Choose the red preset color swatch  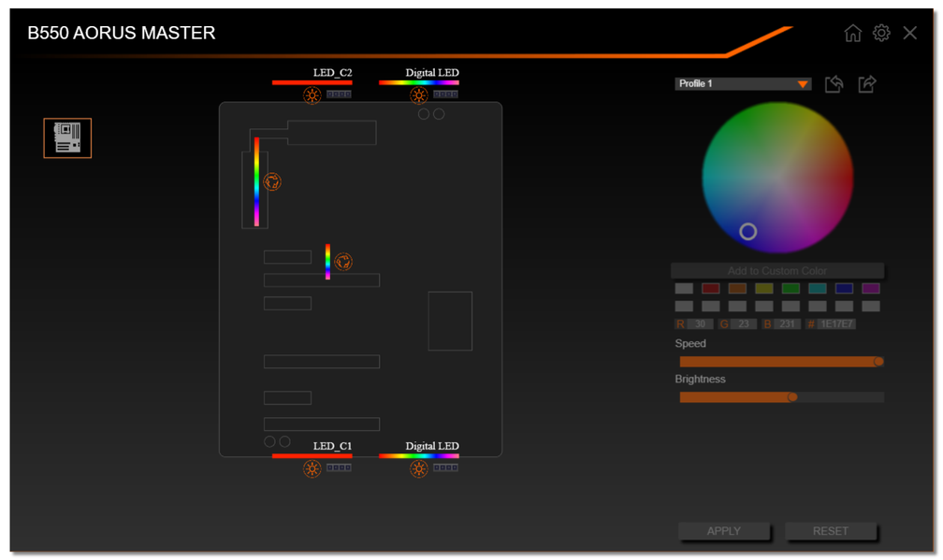click(x=711, y=288)
